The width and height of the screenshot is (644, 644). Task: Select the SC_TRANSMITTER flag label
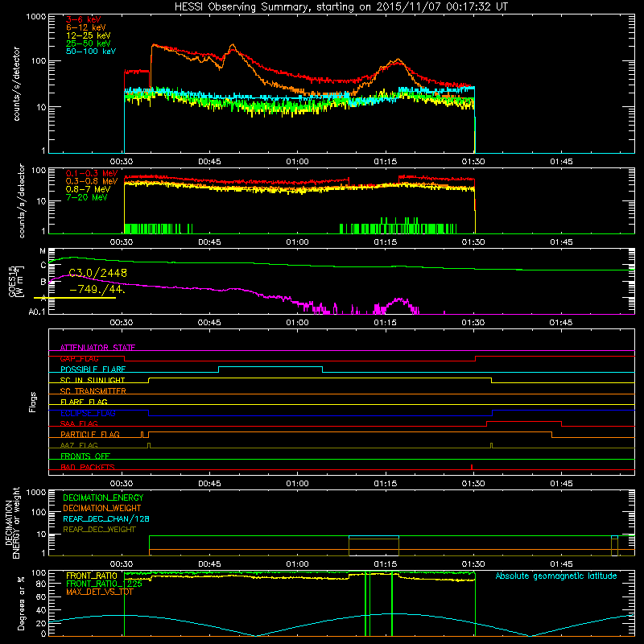[x=93, y=391]
